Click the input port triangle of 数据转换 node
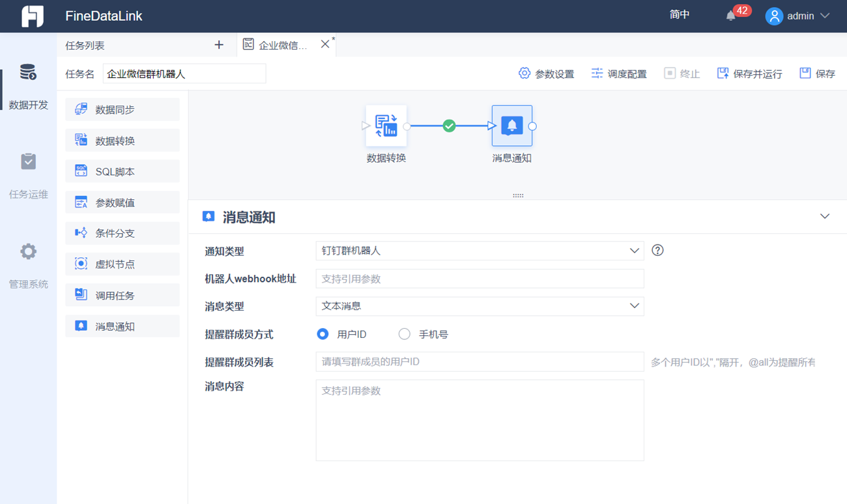Viewport: 847px width, 504px height. point(366,126)
